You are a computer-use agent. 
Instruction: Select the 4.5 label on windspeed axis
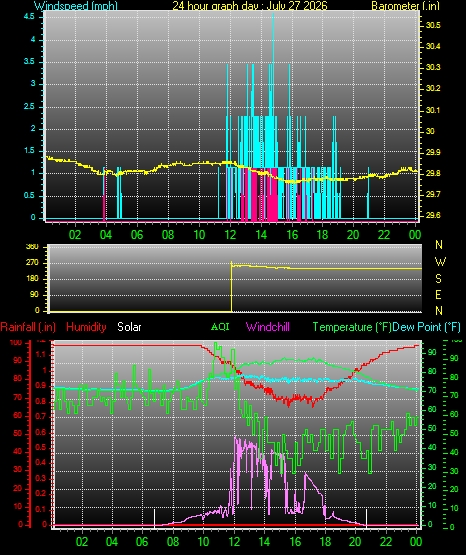coord(29,16)
